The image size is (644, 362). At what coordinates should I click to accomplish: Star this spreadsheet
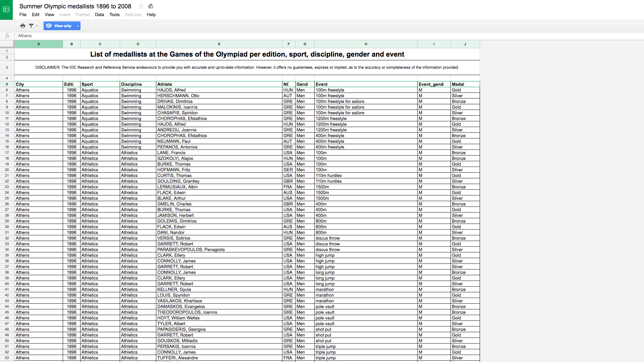[x=141, y=6]
